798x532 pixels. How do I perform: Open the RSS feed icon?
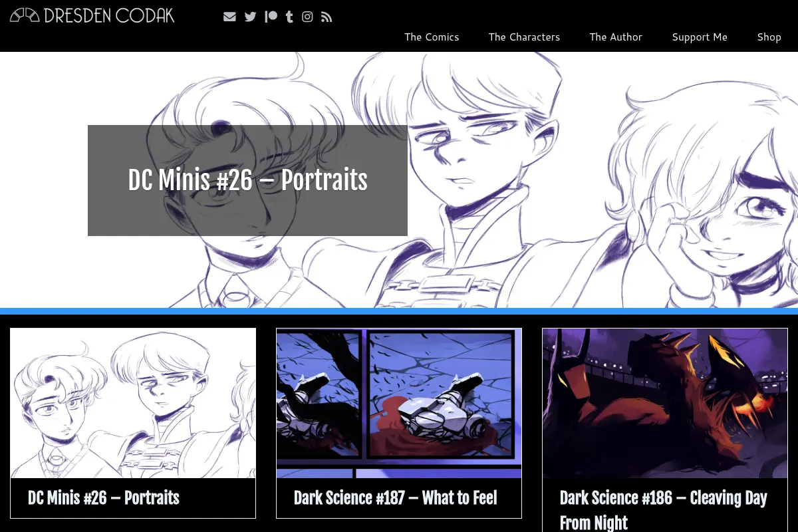pyautogui.click(x=327, y=17)
